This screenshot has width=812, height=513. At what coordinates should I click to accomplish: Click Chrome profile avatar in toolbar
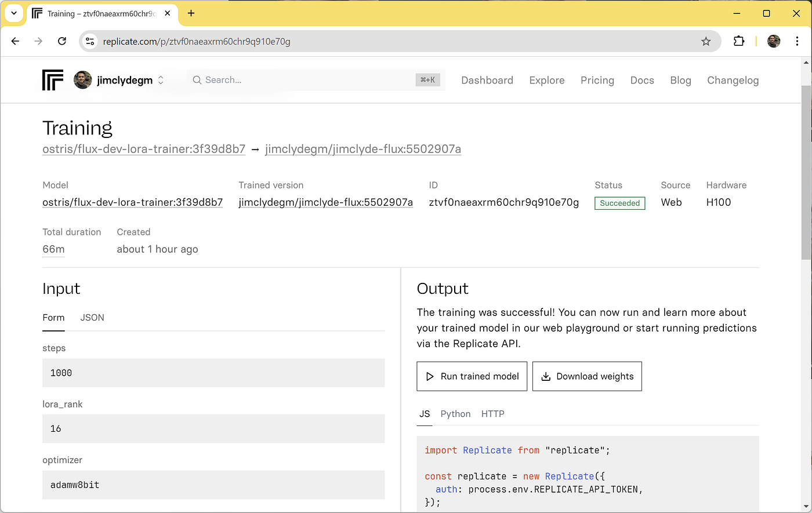coord(774,41)
